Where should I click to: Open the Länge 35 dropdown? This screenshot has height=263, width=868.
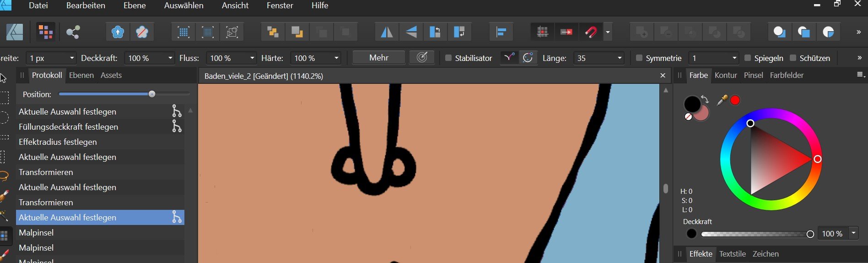pos(620,58)
